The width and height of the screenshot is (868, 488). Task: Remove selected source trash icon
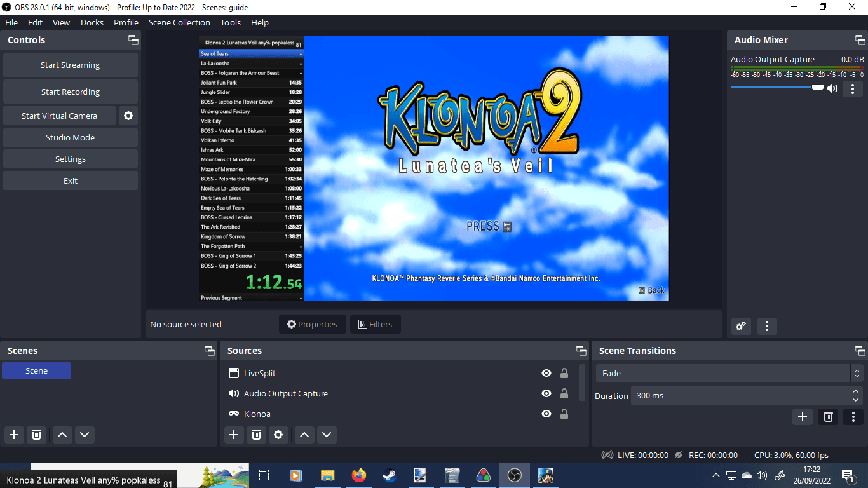coord(256,435)
